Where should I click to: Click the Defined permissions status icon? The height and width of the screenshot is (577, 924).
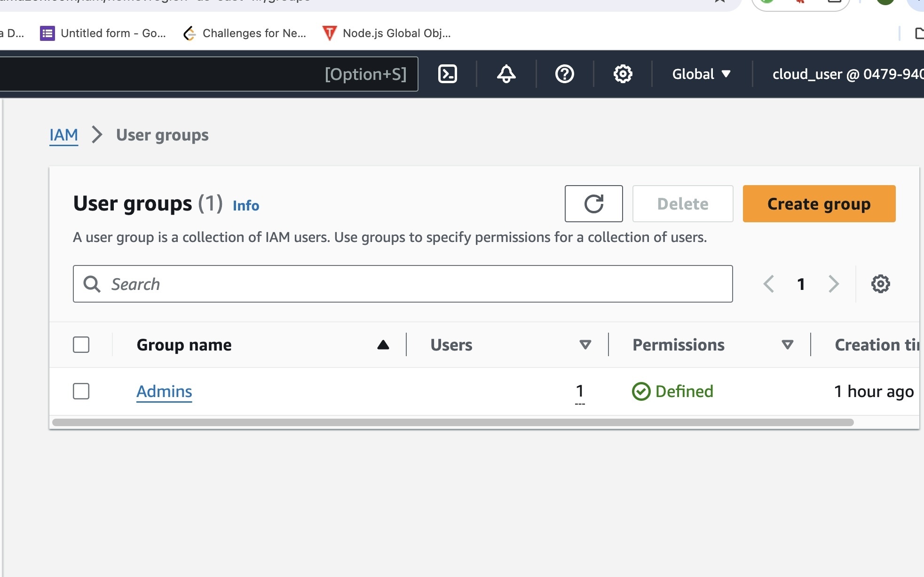coord(641,391)
